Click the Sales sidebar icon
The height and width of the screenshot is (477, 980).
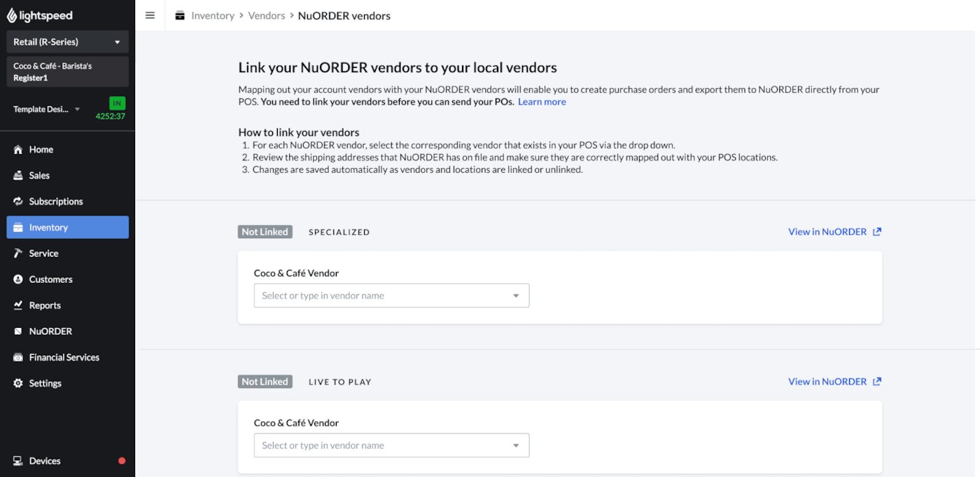[x=18, y=175]
